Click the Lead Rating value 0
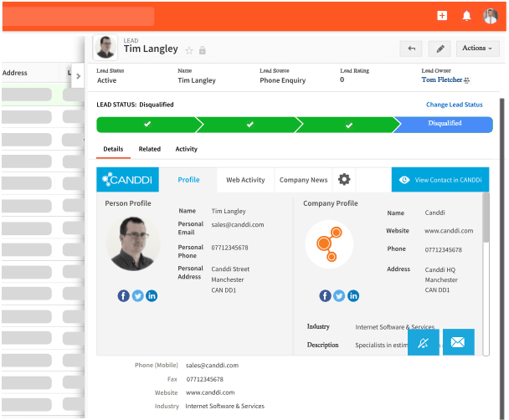Viewport: 509px width, 420px height. 342,79
